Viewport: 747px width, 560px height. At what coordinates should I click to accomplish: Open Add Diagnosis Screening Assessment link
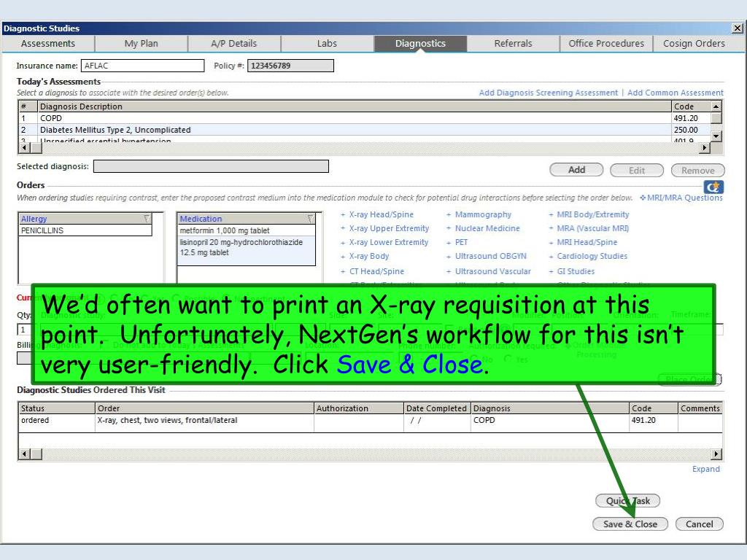click(x=549, y=93)
